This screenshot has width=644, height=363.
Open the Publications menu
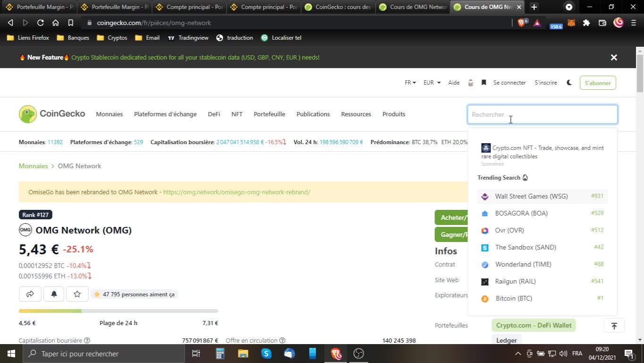313,114
